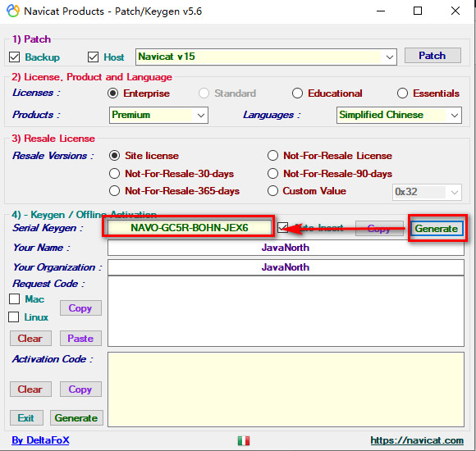Toggle the Auto-Insert checkbox
Image resolution: width=476 pixels, height=451 pixels.
pos(282,227)
